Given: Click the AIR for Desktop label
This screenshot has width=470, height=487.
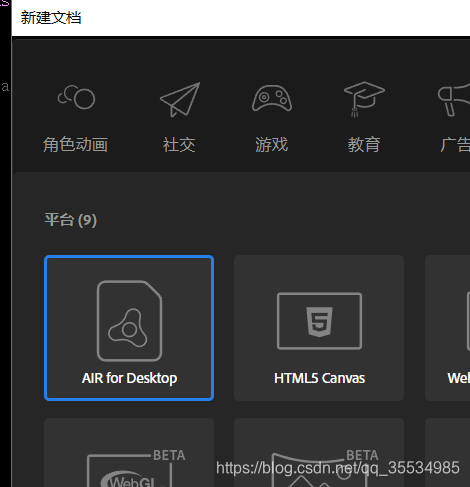Looking at the screenshot, I should coord(129,378).
